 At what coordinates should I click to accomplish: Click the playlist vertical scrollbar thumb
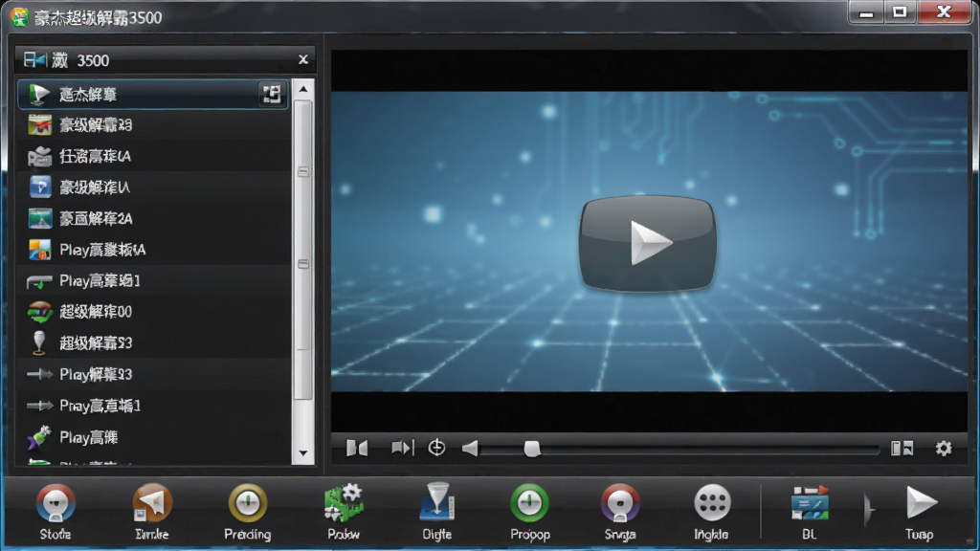[303, 250]
